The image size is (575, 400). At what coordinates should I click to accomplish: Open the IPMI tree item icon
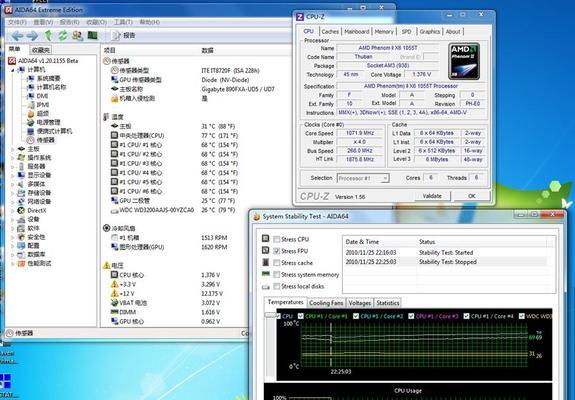click(30, 105)
